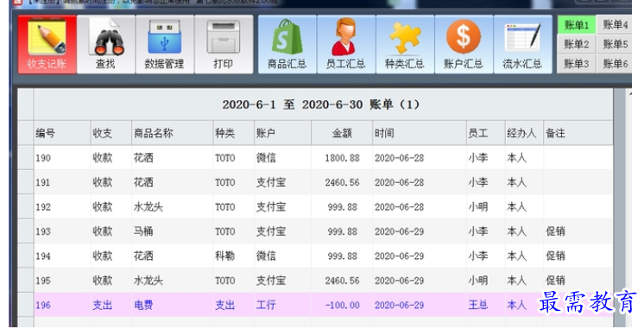Open 种类汇总 puzzle piece icon
Viewport: 644px width, 329px height.
405,44
